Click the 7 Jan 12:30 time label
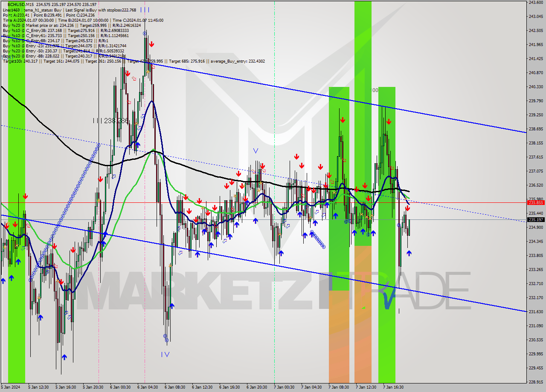The height and width of the screenshot is (392, 546). [366, 387]
